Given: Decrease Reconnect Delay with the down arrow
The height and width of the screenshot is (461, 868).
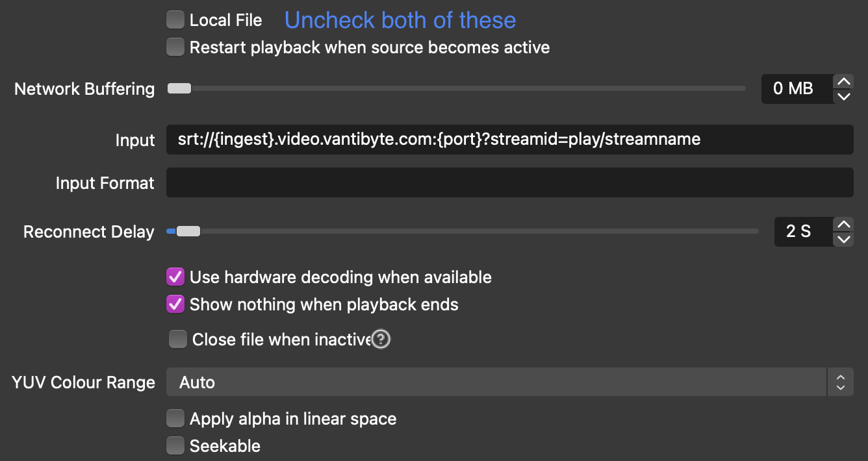Looking at the screenshot, I should click(844, 240).
